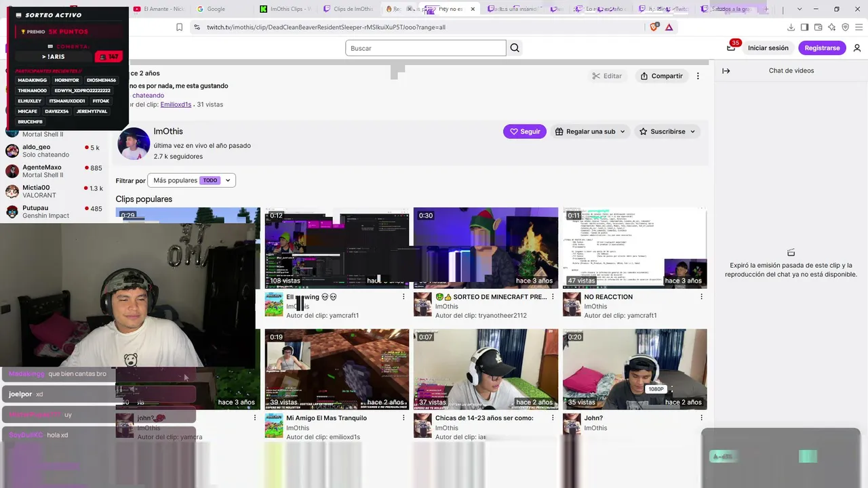Play the 0:11 'NO REACCTION' clip thumbnail
The height and width of the screenshot is (488, 868).
[635, 248]
